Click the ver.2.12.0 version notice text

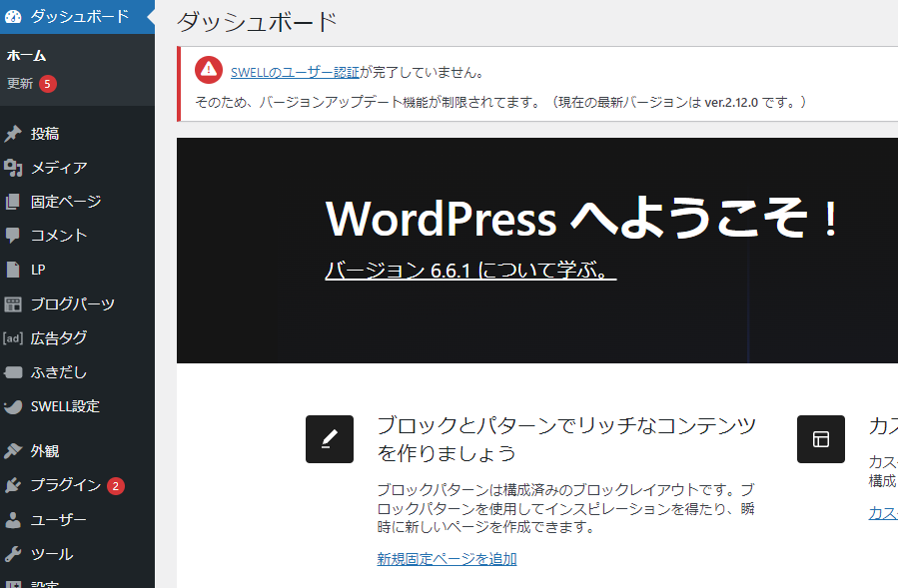click(731, 103)
